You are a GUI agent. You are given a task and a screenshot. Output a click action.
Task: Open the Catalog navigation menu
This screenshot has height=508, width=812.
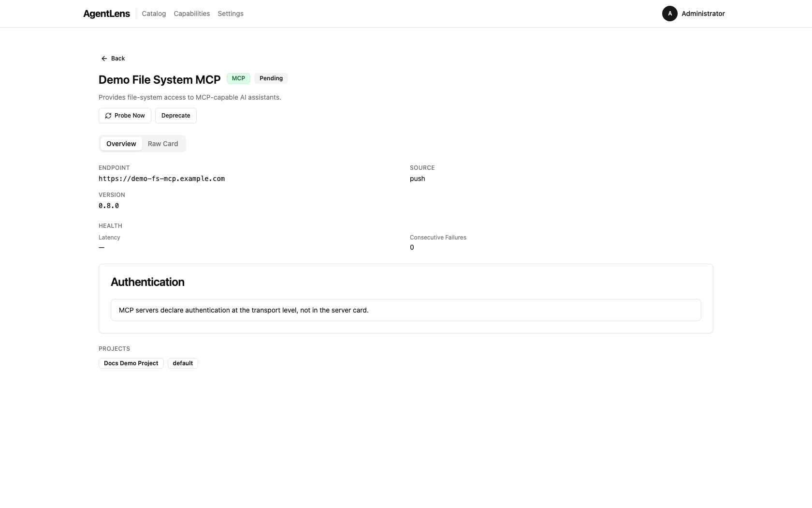153,14
